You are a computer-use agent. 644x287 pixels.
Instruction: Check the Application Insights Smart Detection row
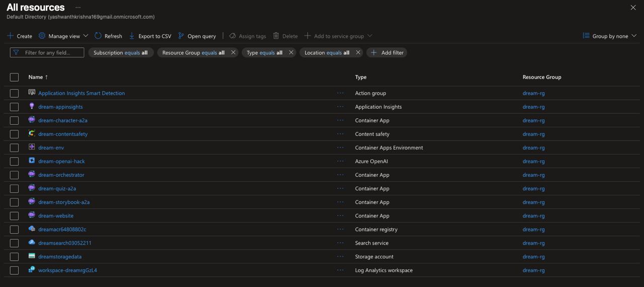14,93
